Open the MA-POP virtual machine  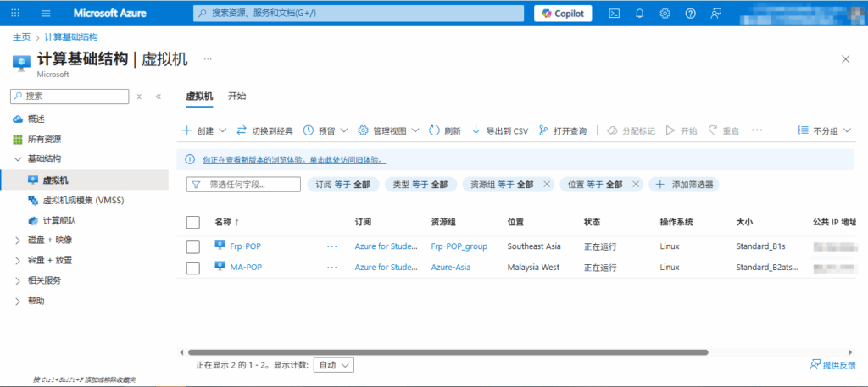tap(246, 267)
